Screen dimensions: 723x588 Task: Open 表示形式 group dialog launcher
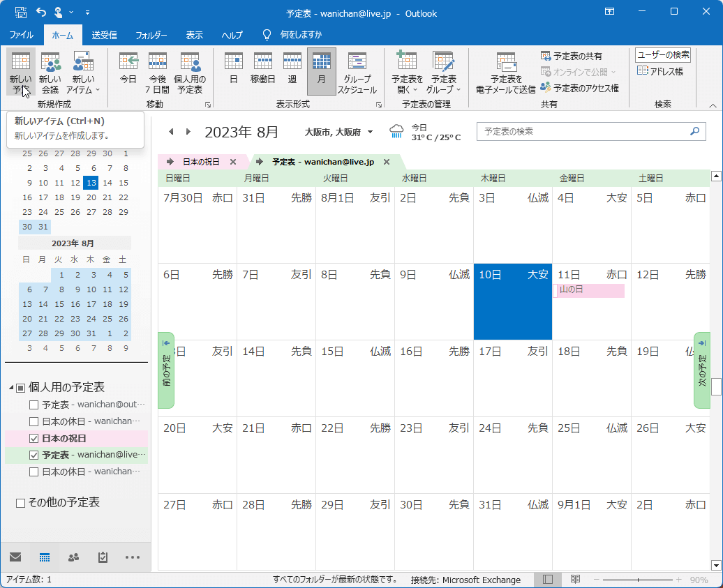[378, 105]
